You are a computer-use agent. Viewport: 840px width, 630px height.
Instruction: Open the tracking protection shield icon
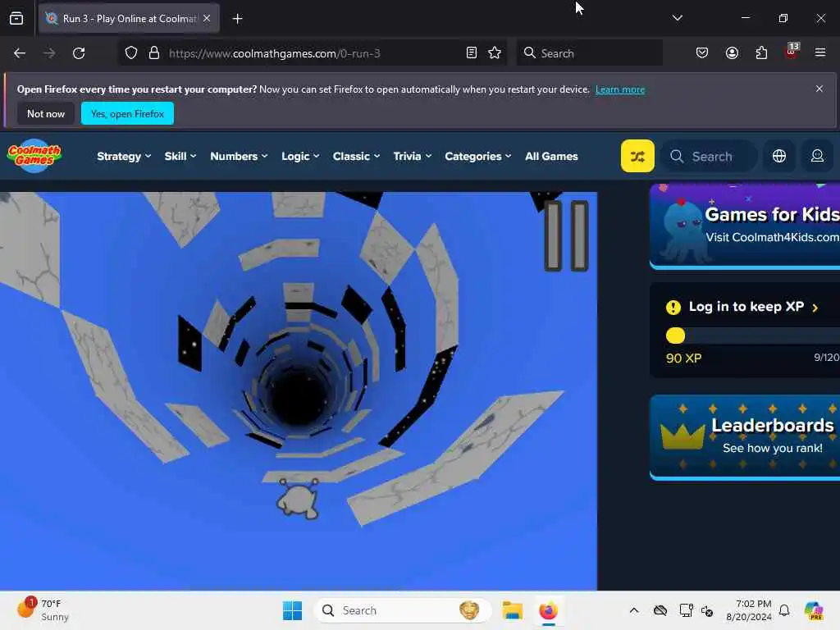click(x=131, y=53)
